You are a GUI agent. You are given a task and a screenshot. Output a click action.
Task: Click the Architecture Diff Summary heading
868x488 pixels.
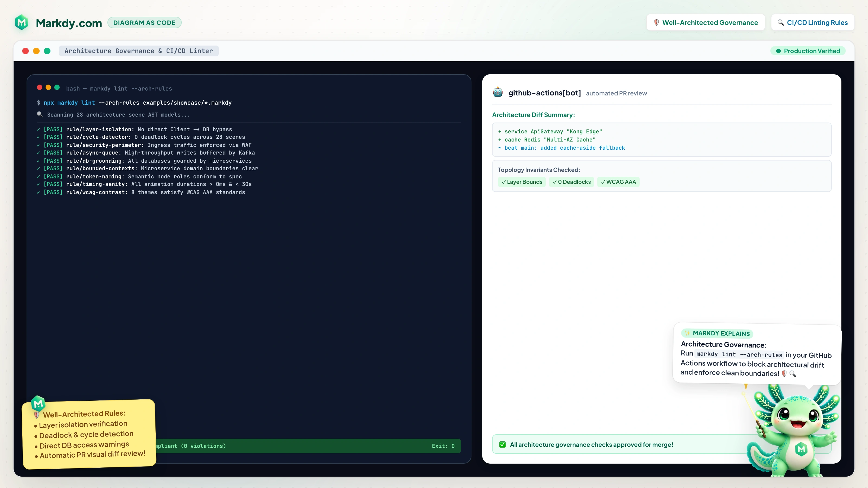point(533,115)
